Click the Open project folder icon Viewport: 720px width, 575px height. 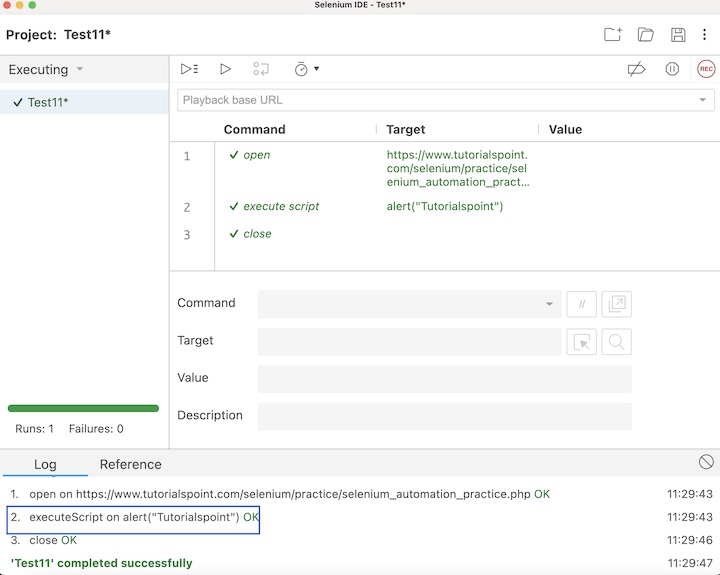coord(646,35)
